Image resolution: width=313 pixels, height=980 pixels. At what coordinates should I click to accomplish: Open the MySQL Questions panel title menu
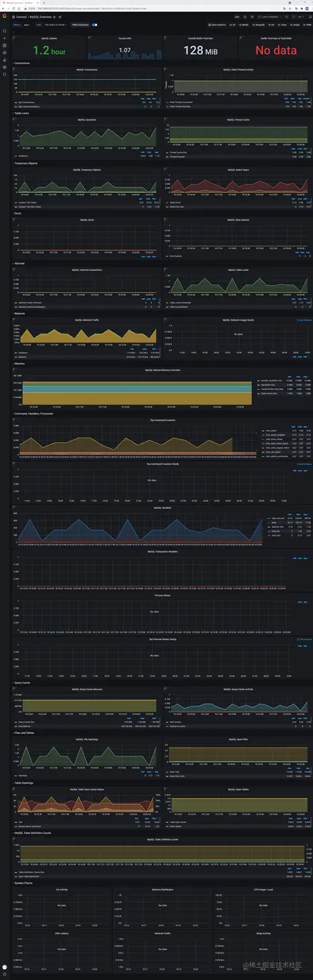pyautogui.click(x=86, y=119)
